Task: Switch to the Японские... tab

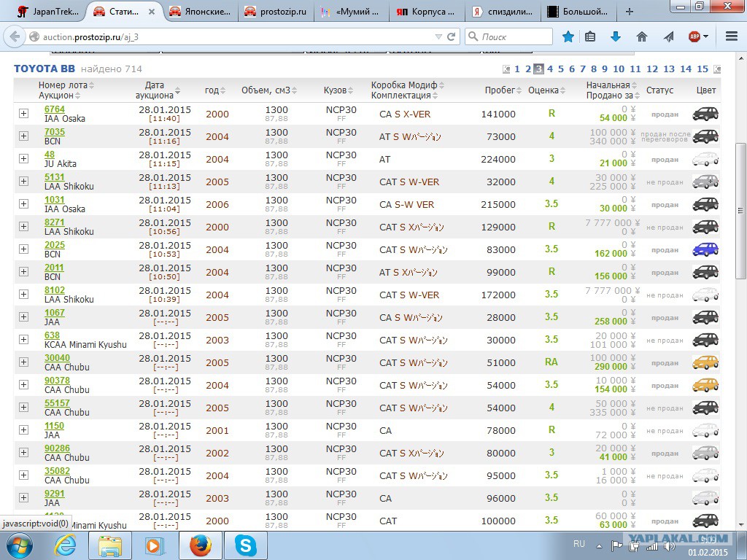Action: (200, 12)
